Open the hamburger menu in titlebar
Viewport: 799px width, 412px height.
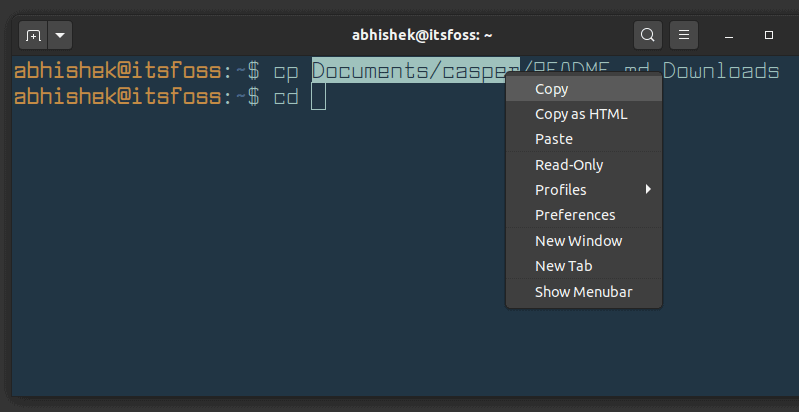point(684,35)
